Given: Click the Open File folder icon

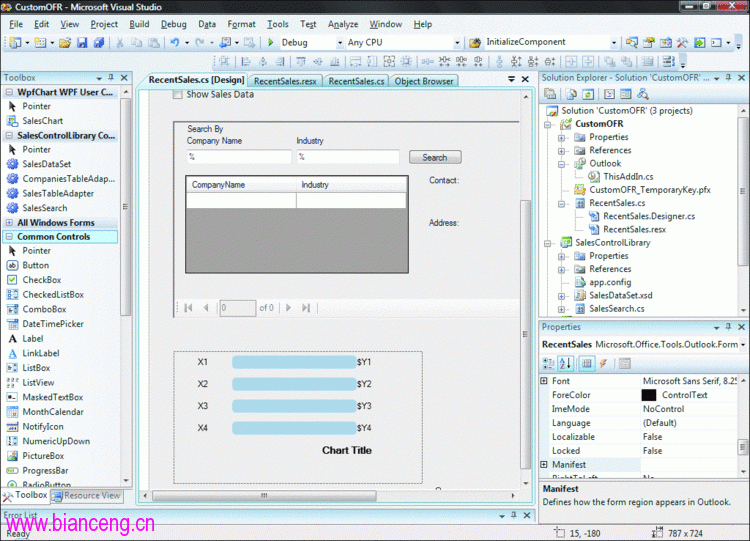Looking at the screenshot, I should [x=65, y=43].
